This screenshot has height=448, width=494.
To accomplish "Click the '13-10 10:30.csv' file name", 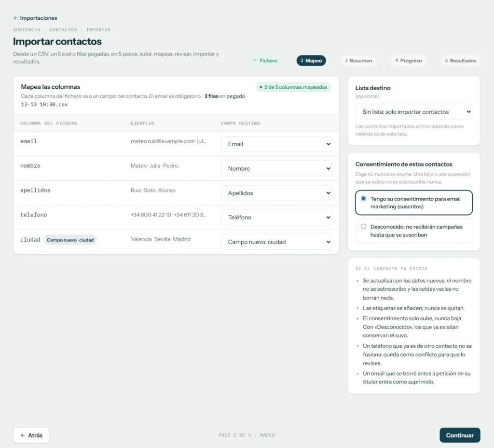I will pyautogui.click(x=44, y=105).
